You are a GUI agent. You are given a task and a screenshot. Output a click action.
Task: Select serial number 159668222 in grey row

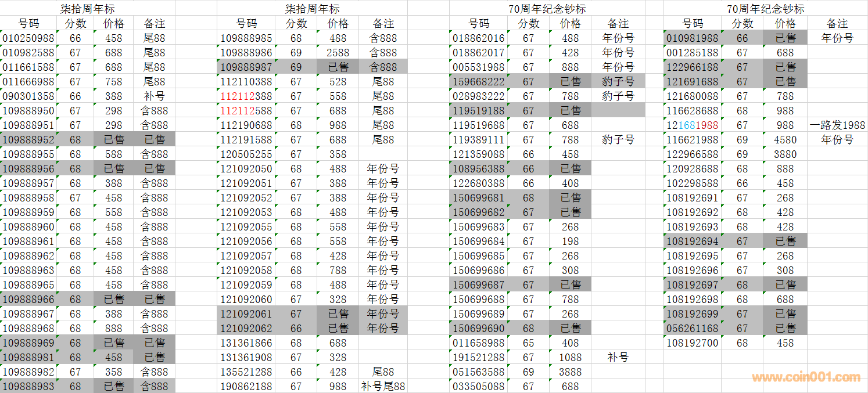click(x=478, y=82)
